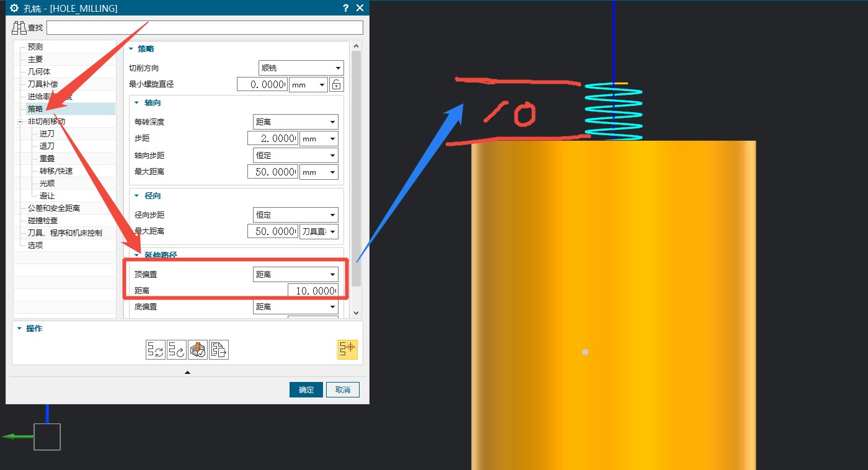Select 光顺 in the tree

(x=47, y=184)
